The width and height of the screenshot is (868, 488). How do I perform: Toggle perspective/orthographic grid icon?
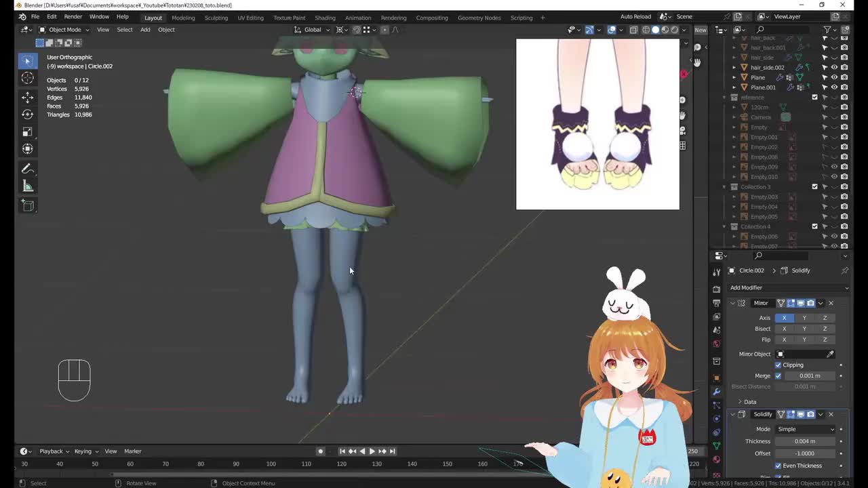tap(682, 146)
